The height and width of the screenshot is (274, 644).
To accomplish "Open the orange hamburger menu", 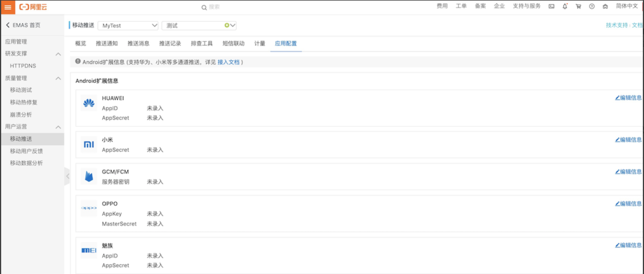I will point(8,7).
